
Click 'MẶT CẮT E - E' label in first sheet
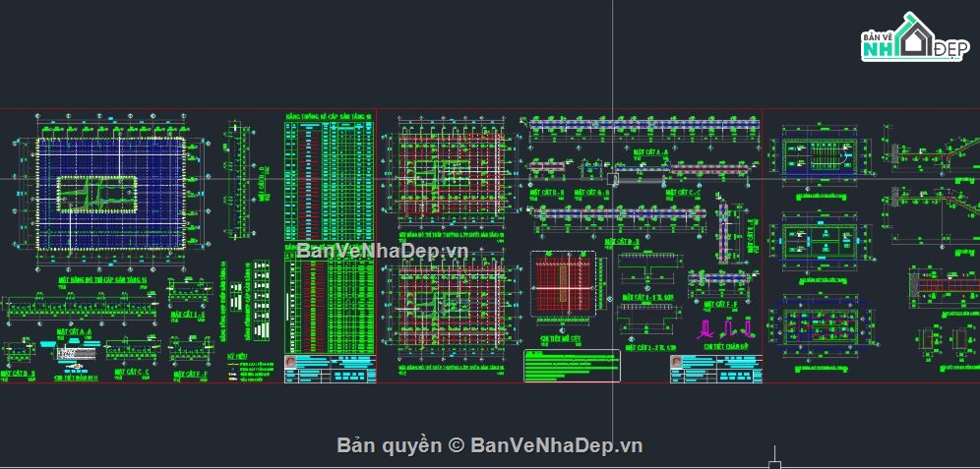coord(187,316)
